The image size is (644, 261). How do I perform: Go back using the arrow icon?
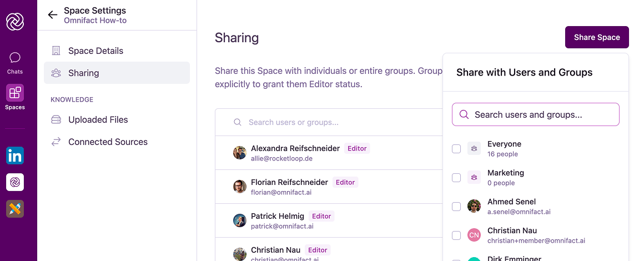(x=53, y=15)
